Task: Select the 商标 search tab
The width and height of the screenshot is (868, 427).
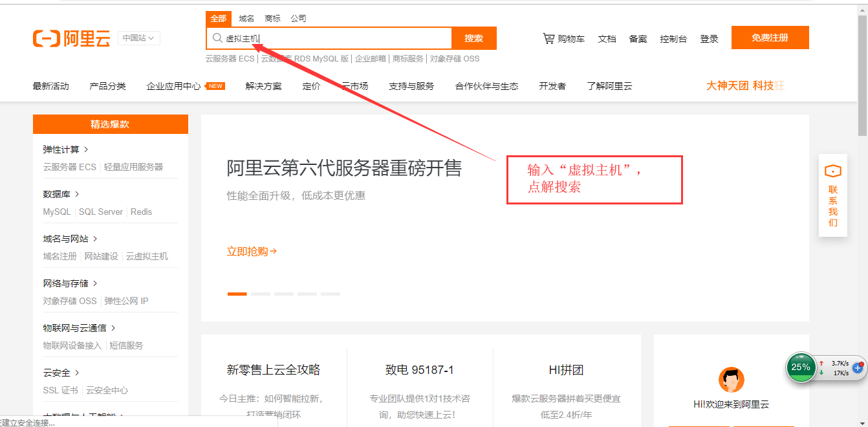Action: pos(272,19)
